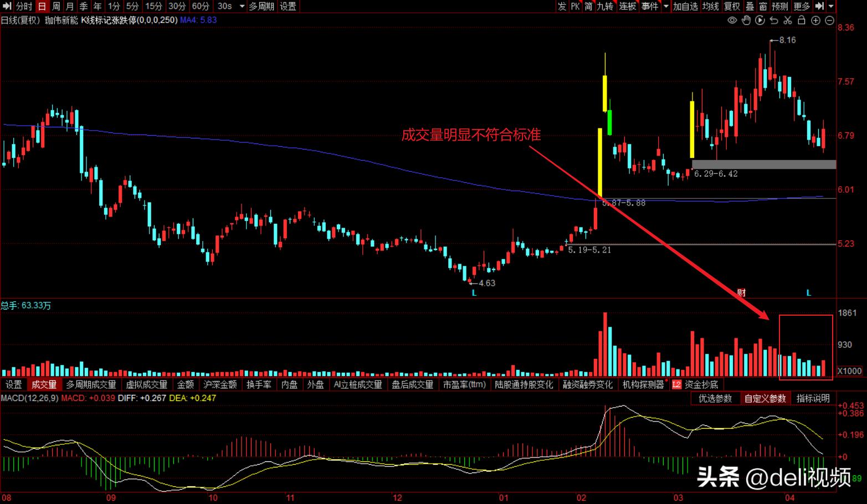The width and height of the screenshot is (867, 504).
Task: Toggle the chart lock icon
Action: (x=802, y=20)
